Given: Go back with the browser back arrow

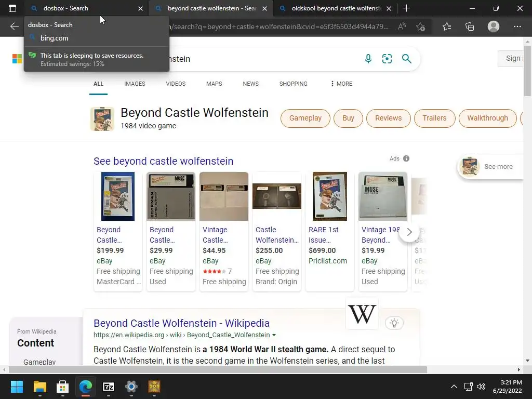Looking at the screenshot, I should point(14,26).
